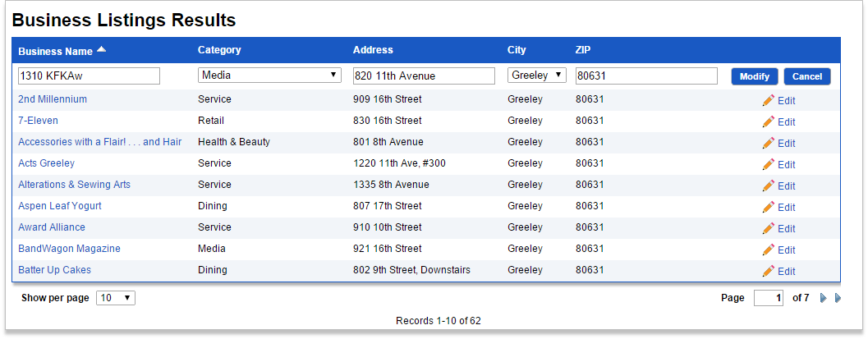This screenshot has height=339, width=868.
Task: Click the pencil icon for Batter Up Cakes
Action: (768, 271)
